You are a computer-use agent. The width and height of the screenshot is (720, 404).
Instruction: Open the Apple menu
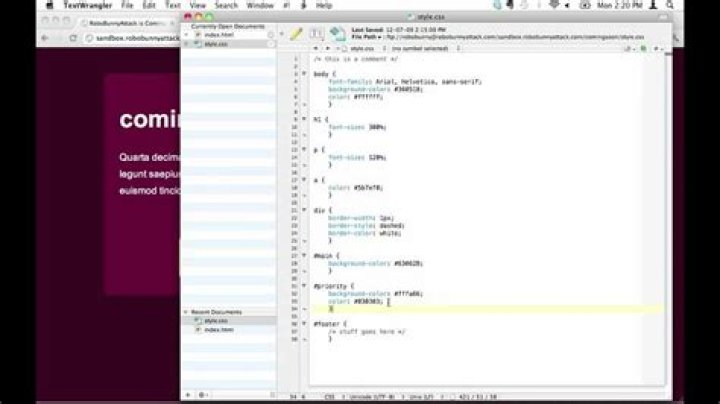(x=50, y=5)
